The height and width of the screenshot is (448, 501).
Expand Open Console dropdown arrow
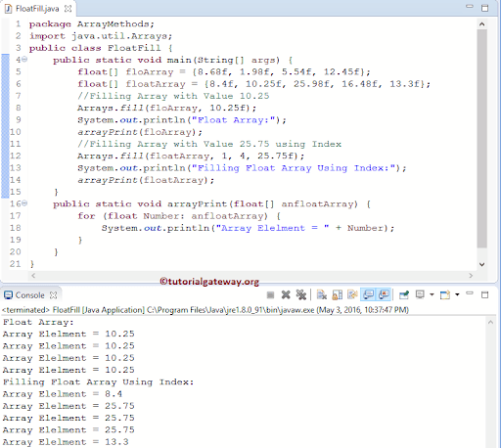point(457,294)
